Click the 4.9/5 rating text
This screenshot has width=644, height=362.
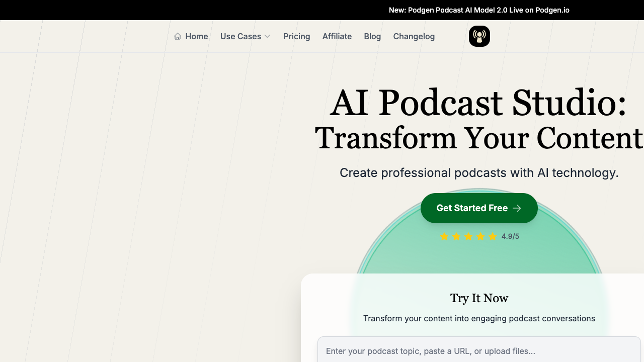tap(510, 236)
